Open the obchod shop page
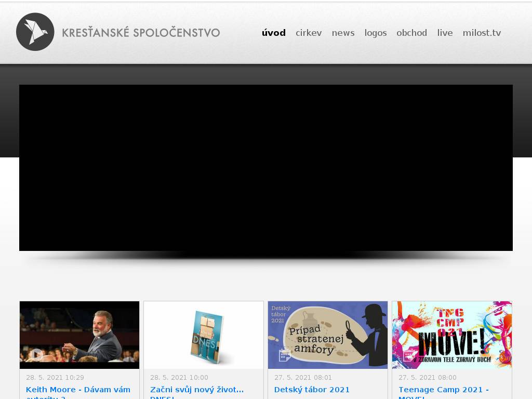This screenshot has width=532, height=399. 411,33
